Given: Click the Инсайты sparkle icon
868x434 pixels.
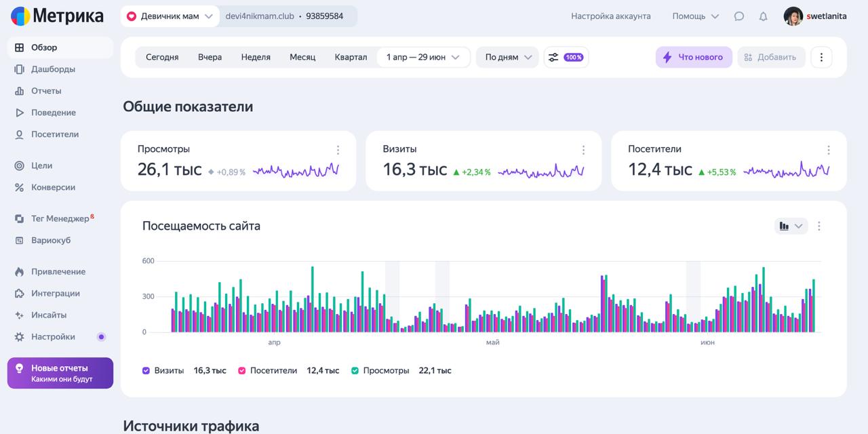Looking at the screenshot, I should pyautogui.click(x=19, y=315).
